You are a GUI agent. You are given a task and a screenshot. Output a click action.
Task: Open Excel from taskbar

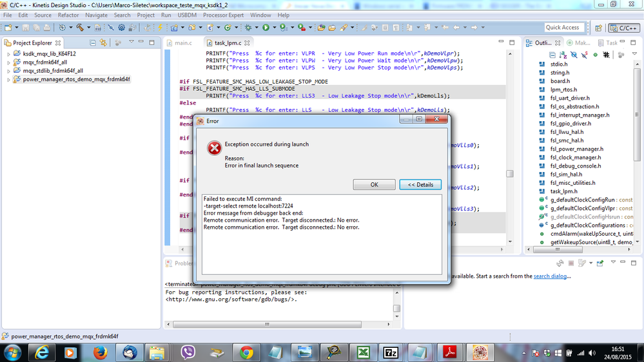[363, 352]
